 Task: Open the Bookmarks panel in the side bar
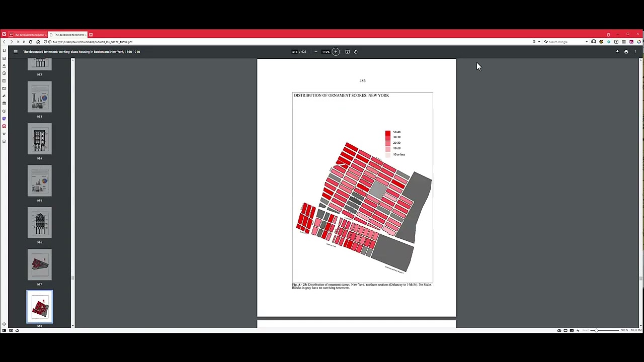pos(4,50)
